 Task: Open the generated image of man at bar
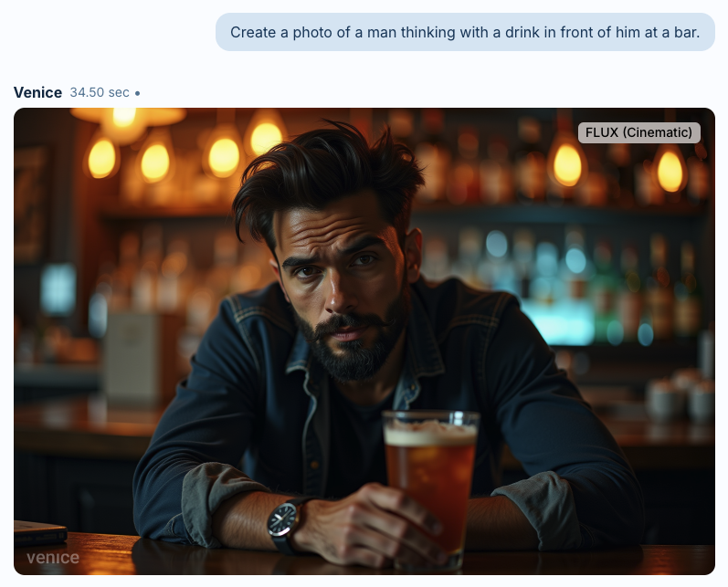pyautogui.click(x=364, y=341)
